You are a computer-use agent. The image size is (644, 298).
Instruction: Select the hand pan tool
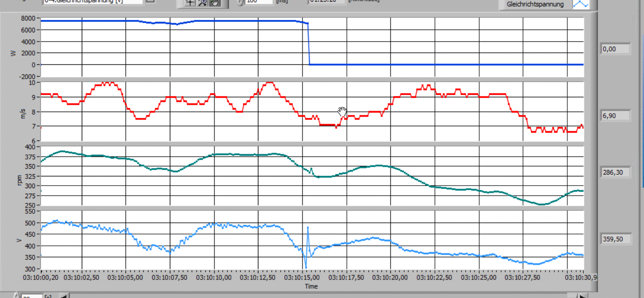[215, 2]
